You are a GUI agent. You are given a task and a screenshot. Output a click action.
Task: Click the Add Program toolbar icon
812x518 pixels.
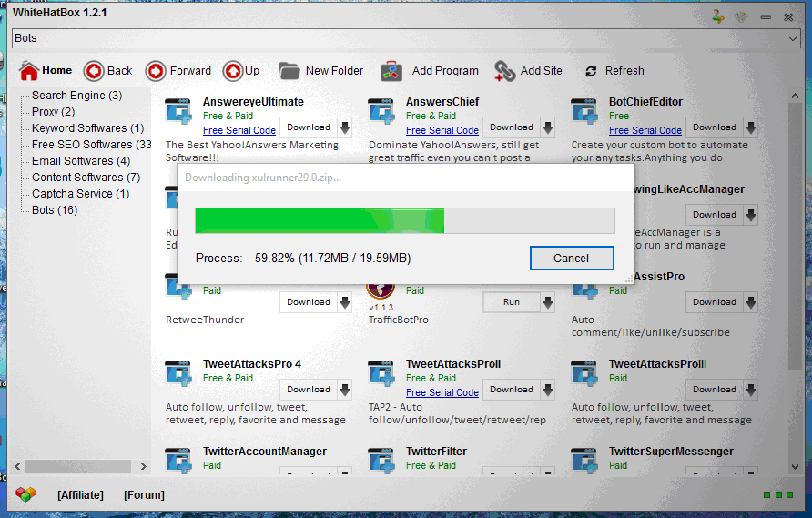(x=391, y=71)
